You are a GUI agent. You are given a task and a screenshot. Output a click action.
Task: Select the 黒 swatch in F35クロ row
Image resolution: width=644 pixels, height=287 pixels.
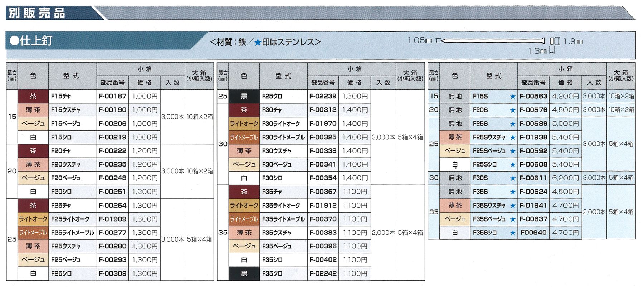244,273
